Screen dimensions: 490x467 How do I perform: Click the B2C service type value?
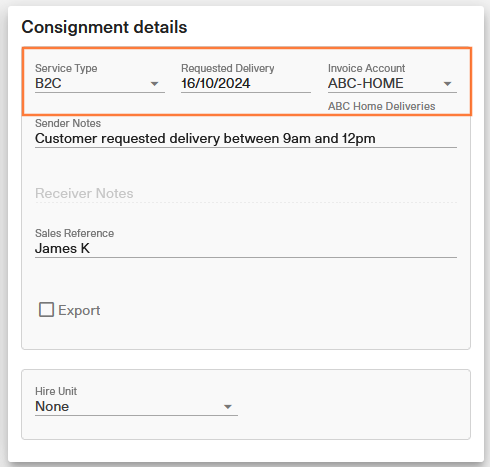(x=48, y=83)
